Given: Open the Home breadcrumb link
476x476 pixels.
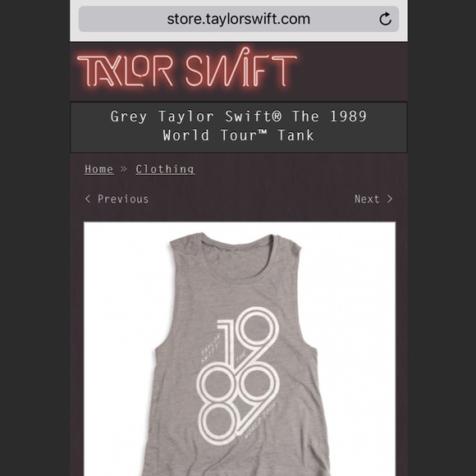Looking at the screenshot, I should click(99, 169).
